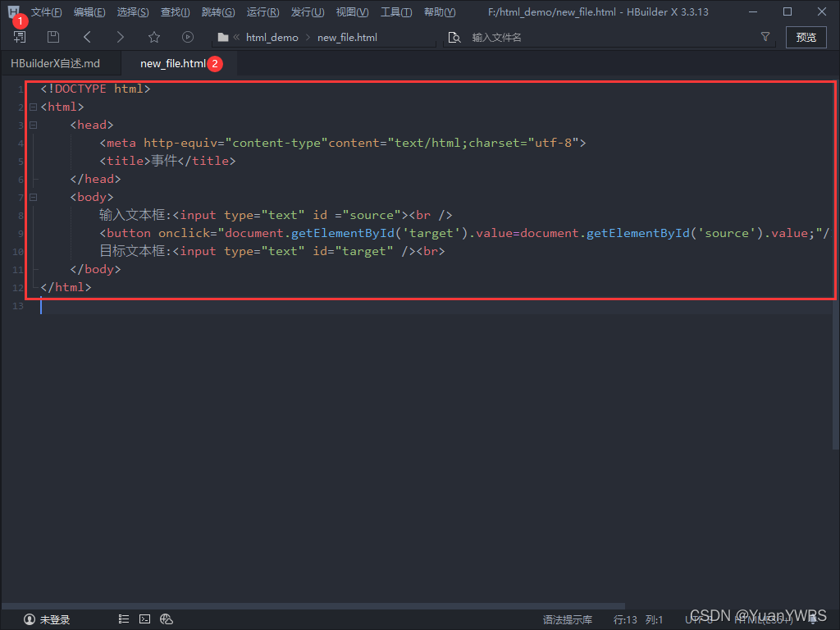Open the 文件(F) menu

click(x=46, y=11)
